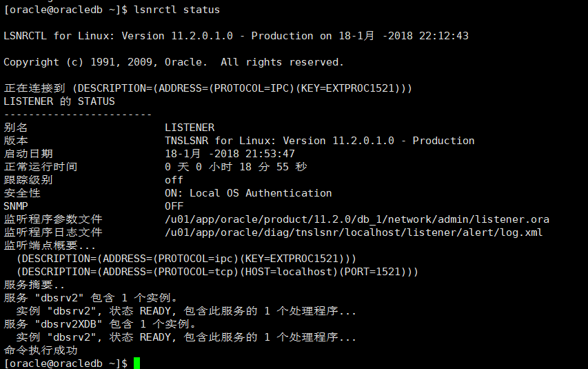This screenshot has width=588, height=369.
Task: Click the uptime value '0 天 0 小时 18 分 55 秒'
Action: tap(236, 167)
